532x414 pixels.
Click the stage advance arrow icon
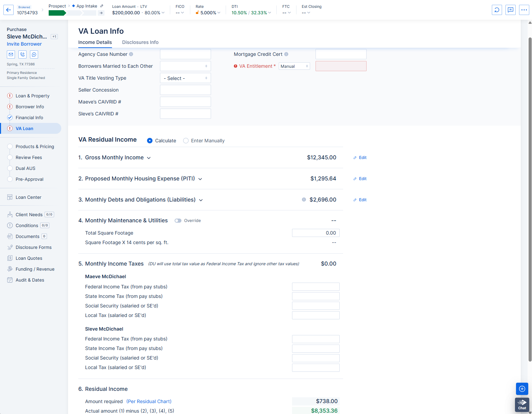(101, 13)
